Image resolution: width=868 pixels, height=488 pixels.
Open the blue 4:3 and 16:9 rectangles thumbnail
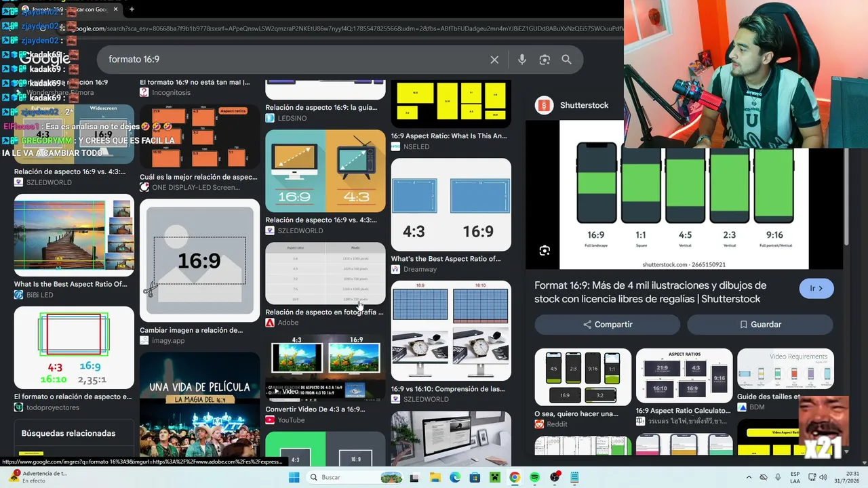tap(451, 205)
